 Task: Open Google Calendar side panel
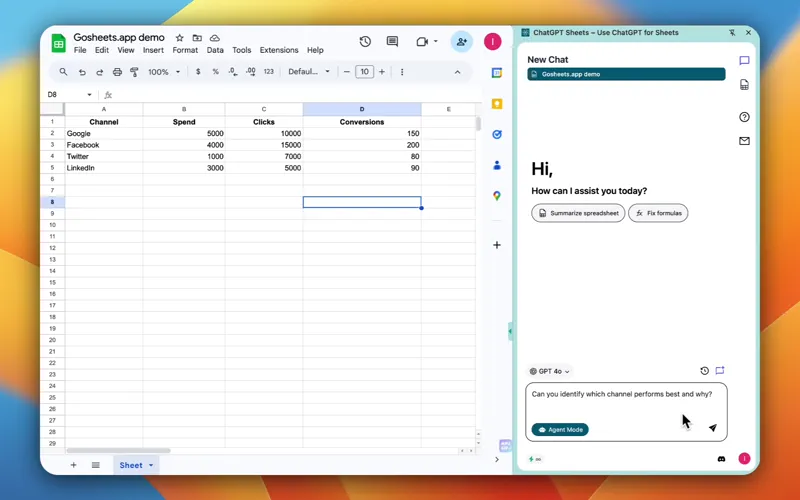tap(497, 73)
